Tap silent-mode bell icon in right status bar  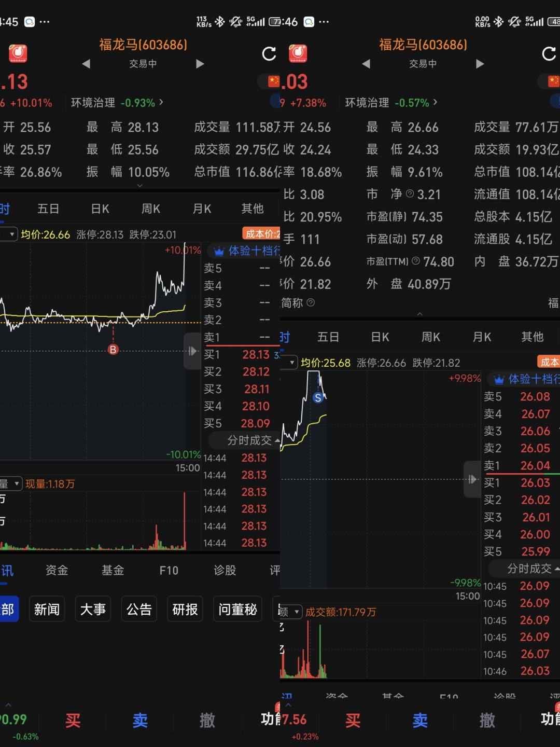(x=514, y=21)
